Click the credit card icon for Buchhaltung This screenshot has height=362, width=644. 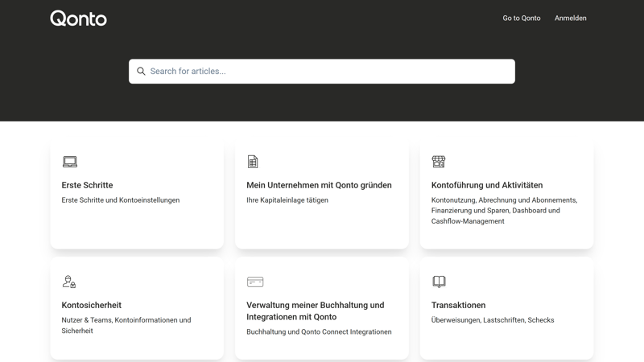pos(255,282)
